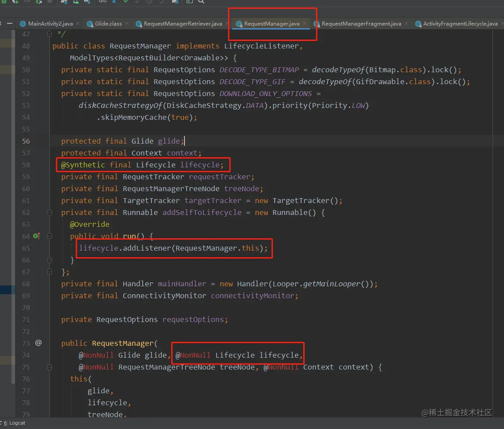Viewport: 504px width, 429px height.
Task: Collapse the run() method fold at line 64
Action: point(49,236)
